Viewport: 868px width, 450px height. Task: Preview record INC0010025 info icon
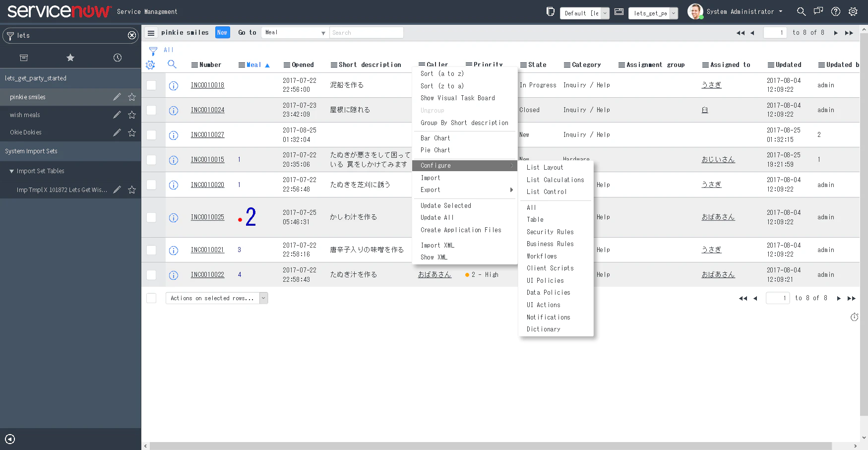pyautogui.click(x=174, y=217)
